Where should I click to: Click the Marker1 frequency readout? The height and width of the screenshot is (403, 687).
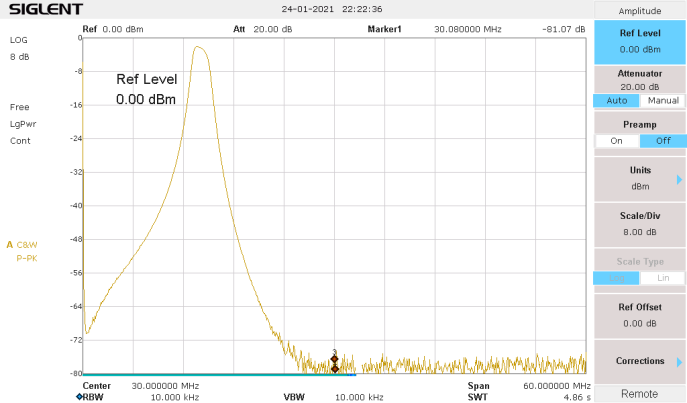(x=467, y=30)
